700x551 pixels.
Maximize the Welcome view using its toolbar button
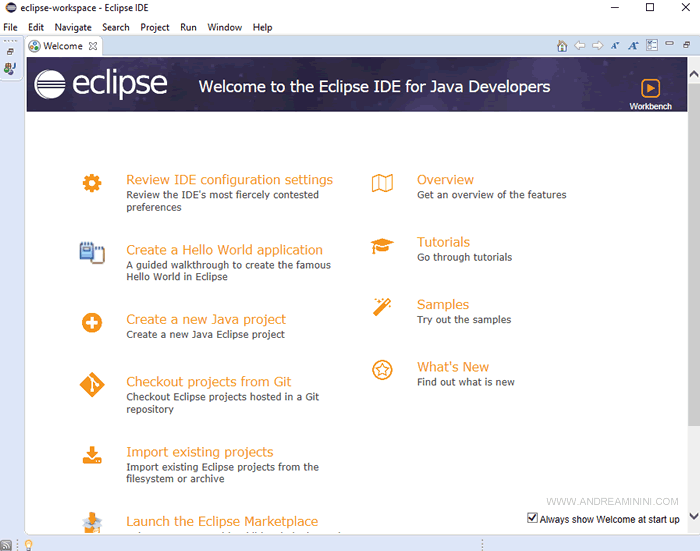click(688, 46)
